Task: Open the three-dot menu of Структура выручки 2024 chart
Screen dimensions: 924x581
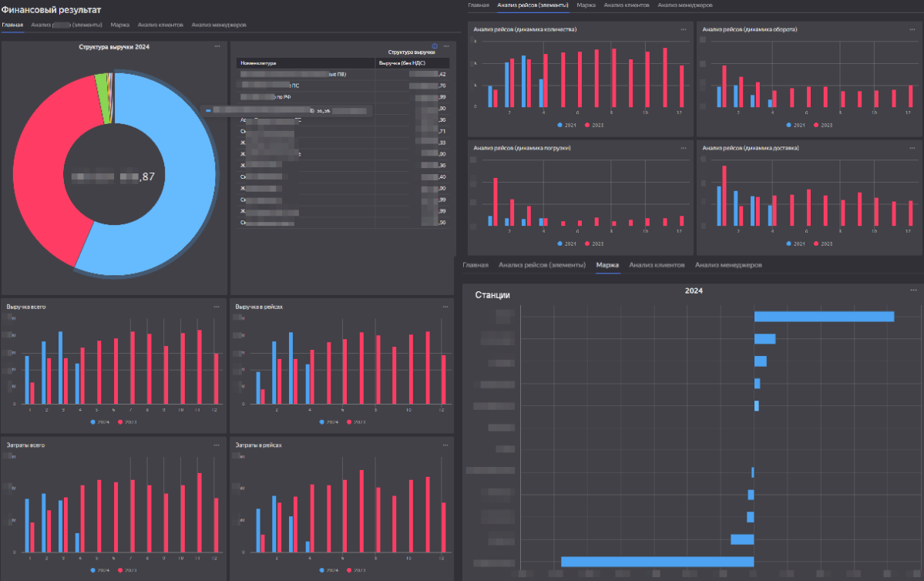Action: (x=217, y=46)
